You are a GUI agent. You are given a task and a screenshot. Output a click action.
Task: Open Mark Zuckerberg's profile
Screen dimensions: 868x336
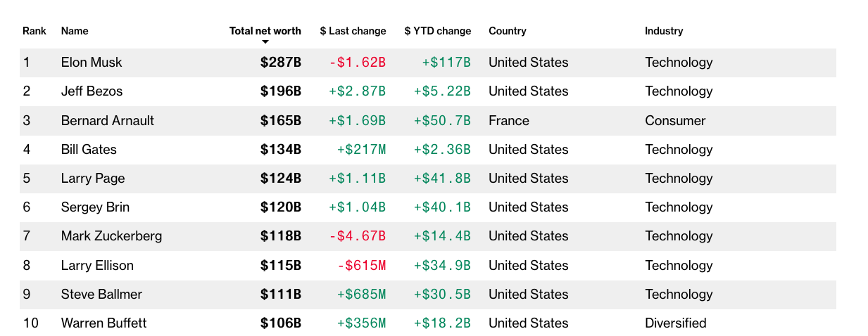coord(111,236)
